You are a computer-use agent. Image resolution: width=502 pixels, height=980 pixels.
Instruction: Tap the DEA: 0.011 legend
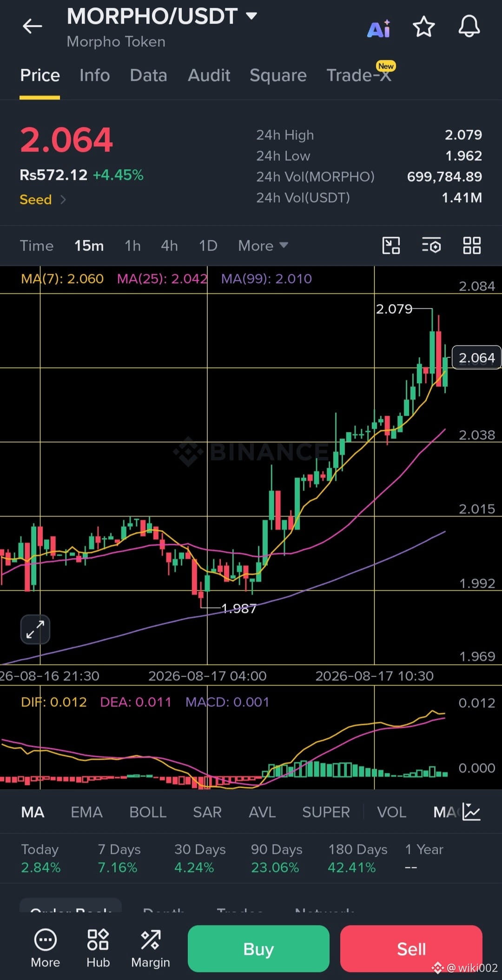136,702
